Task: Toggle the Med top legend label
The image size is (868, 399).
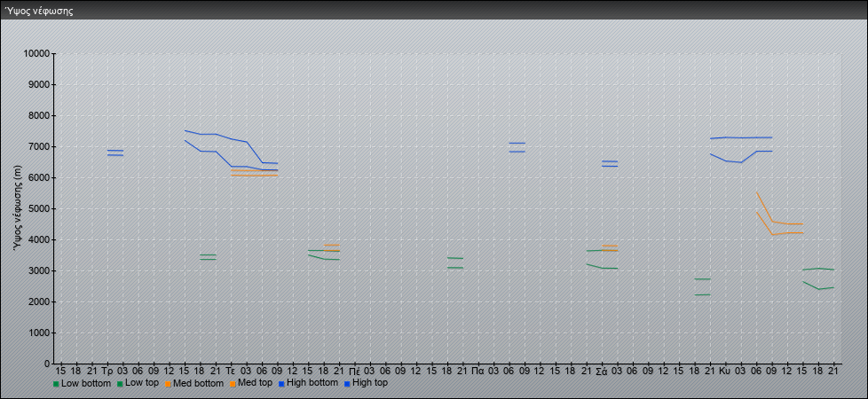Action: tap(255, 383)
